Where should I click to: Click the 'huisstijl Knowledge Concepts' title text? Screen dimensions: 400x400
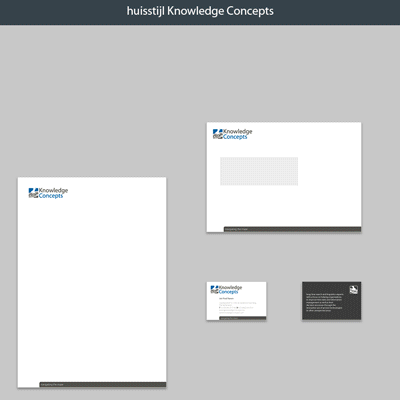coord(200,11)
